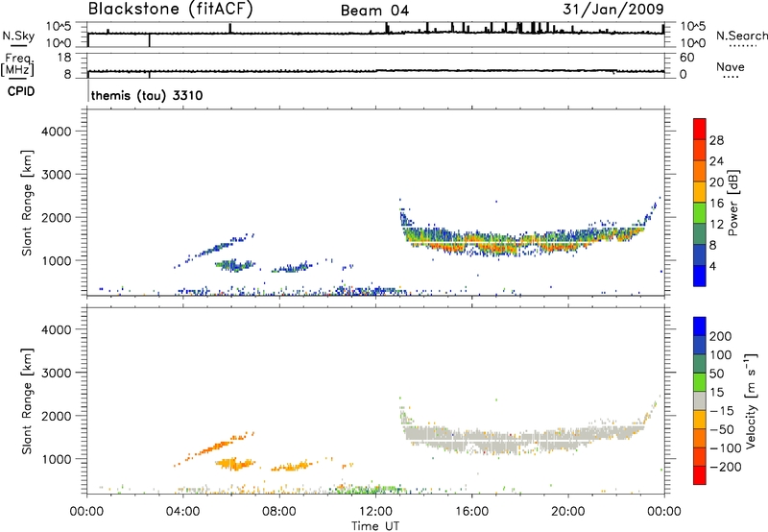Select the Beam 04 label
768x532 pixels.
tap(374, 11)
